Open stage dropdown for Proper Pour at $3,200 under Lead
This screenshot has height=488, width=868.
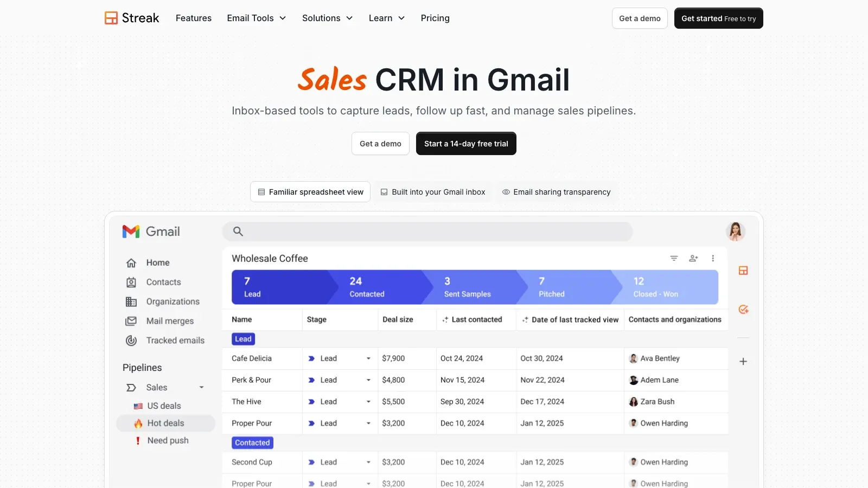368,423
